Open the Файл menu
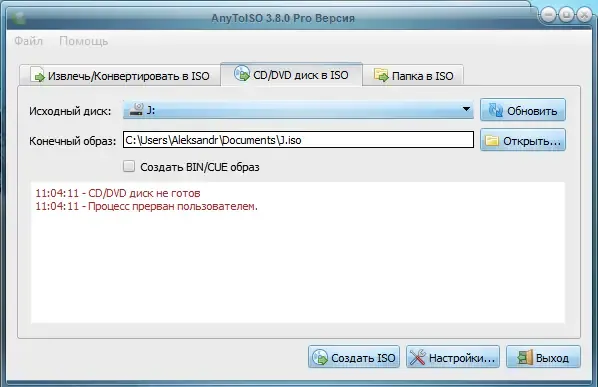Screen dimensions: 598x387 pyautogui.click(x=29, y=41)
